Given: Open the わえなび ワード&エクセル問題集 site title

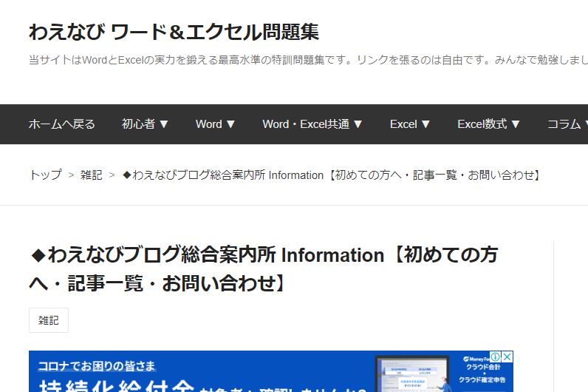Looking at the screenshot, I should click(x=174, y=32).
